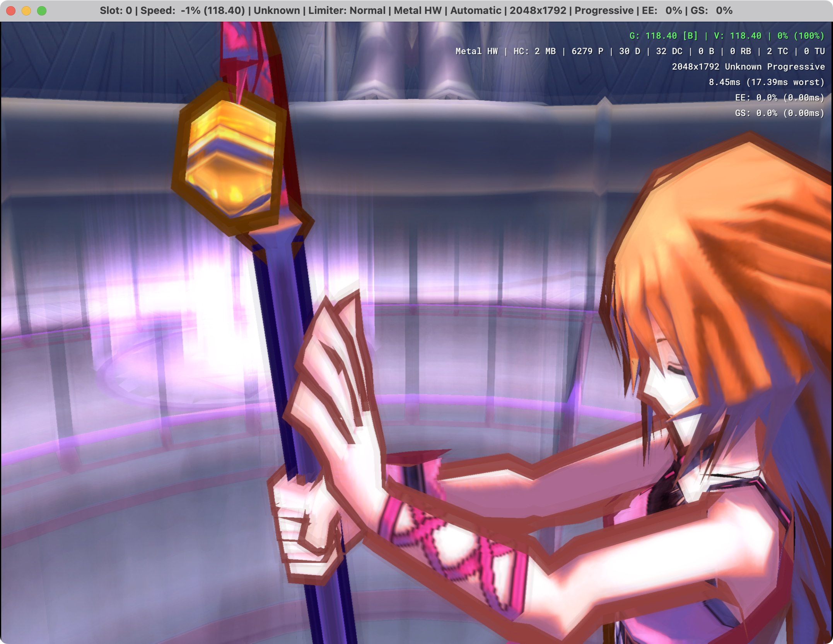Click the EE: 0.0% usage overlay line
833x644 pixels.
click(779, 98)
